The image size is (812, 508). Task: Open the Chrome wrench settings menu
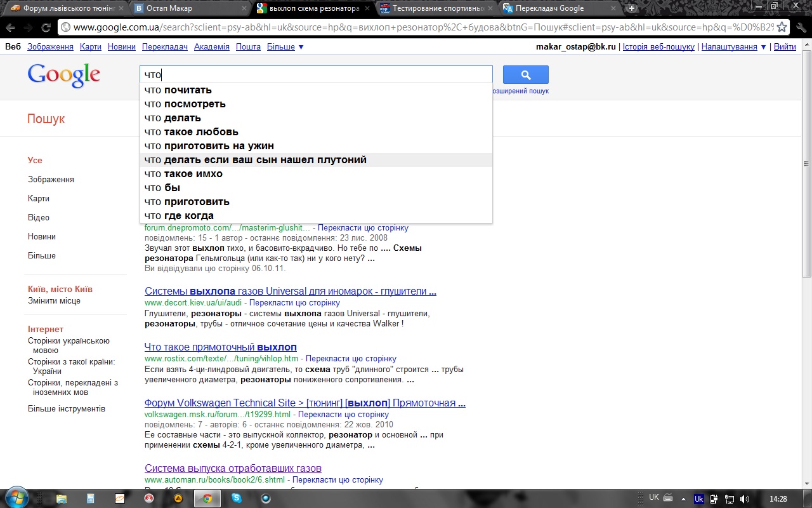800,27
